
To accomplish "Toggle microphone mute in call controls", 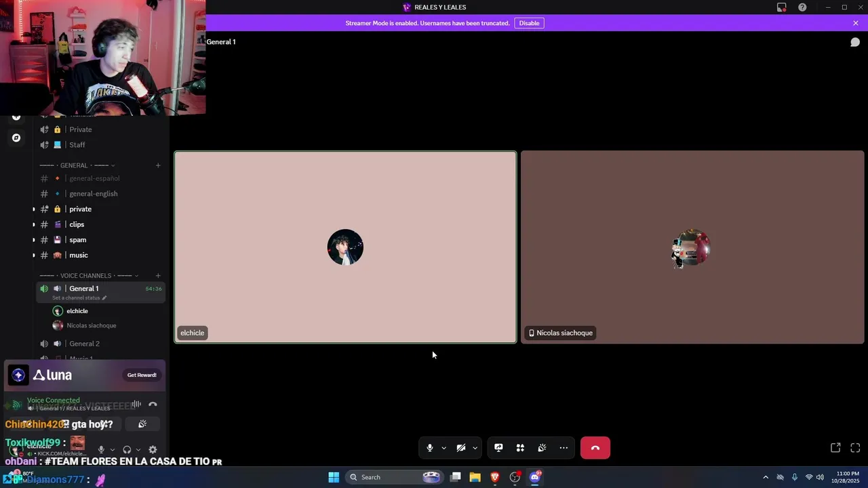I will [x=429, y=448].
